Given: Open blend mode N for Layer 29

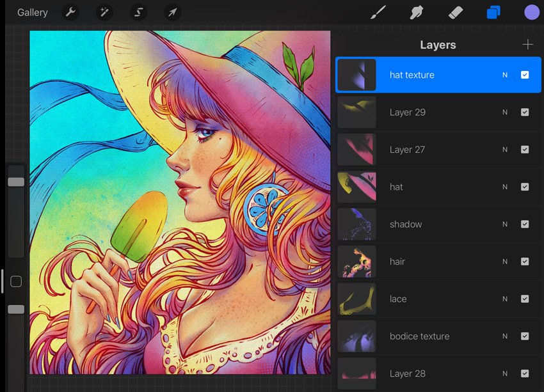Looking at the screenshot, I should tap(505, 113).
